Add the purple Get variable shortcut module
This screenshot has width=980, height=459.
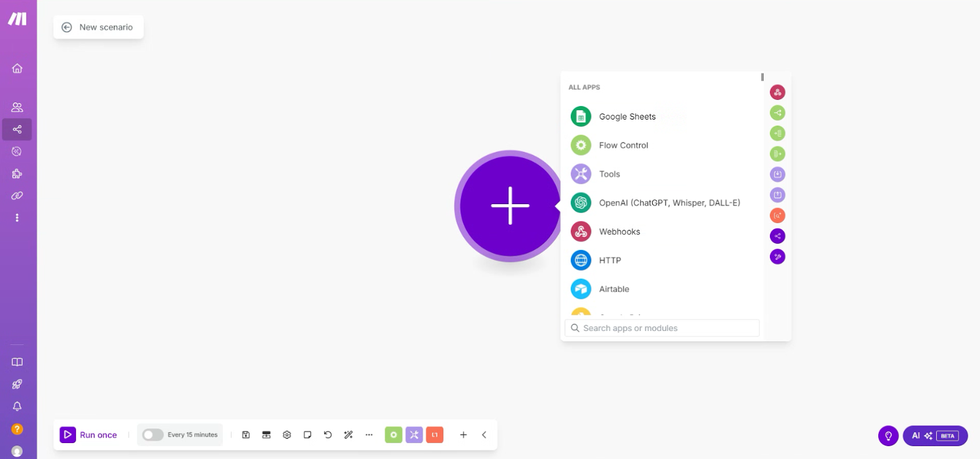point(777,175)
